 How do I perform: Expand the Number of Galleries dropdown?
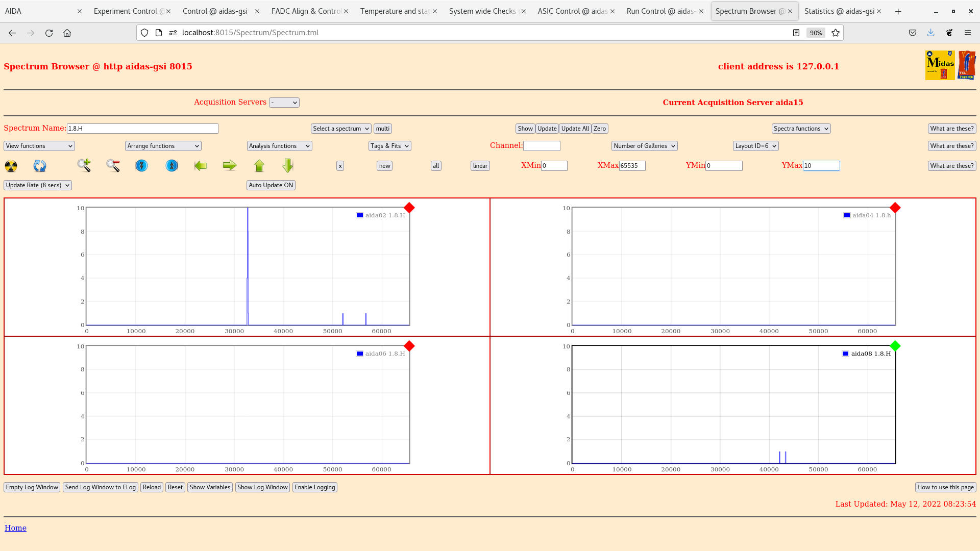click(644, 146)
